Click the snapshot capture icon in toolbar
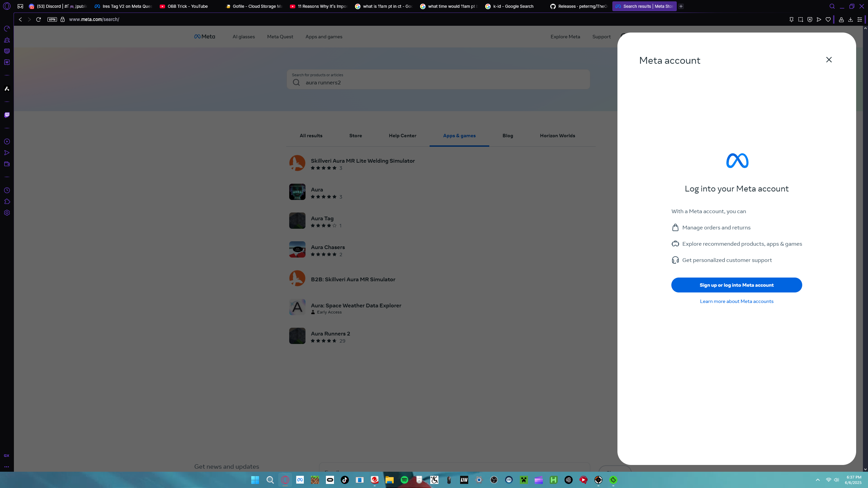868x488 pixels. [x=801, y=20]
